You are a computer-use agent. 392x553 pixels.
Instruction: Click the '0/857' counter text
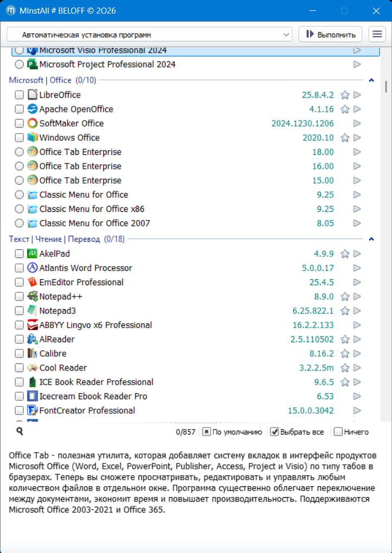pyautogui.click(x=186, y=432)
